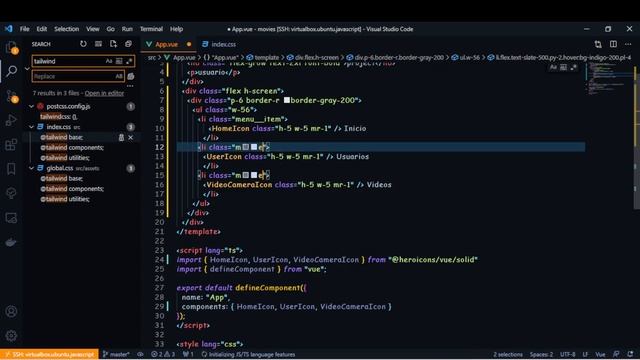Click the UTF-8 encoding indicator
The width and height of the screenshot is (640, 360).
click(568, 354)
